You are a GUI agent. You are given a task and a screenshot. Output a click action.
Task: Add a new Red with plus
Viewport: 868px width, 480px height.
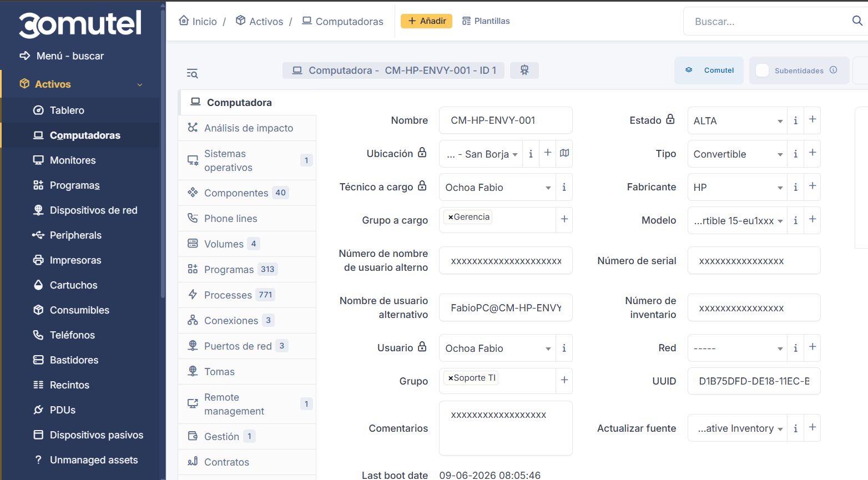click(x=813, y=347)
